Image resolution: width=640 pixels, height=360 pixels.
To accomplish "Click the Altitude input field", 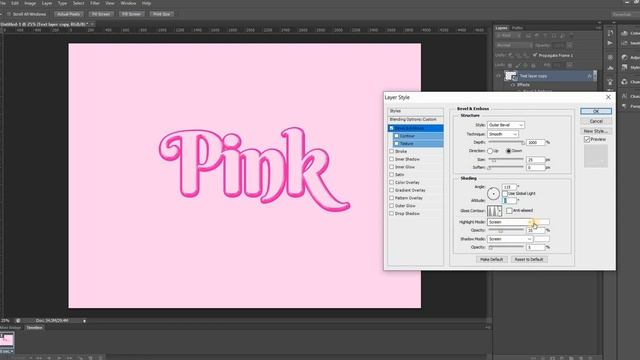I will (509, 200).
